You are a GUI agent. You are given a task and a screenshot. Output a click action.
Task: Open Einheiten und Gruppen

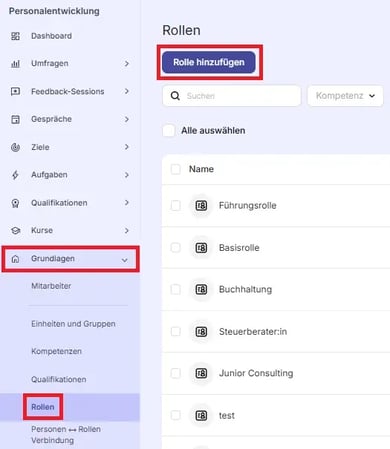[x=73, y=324]
